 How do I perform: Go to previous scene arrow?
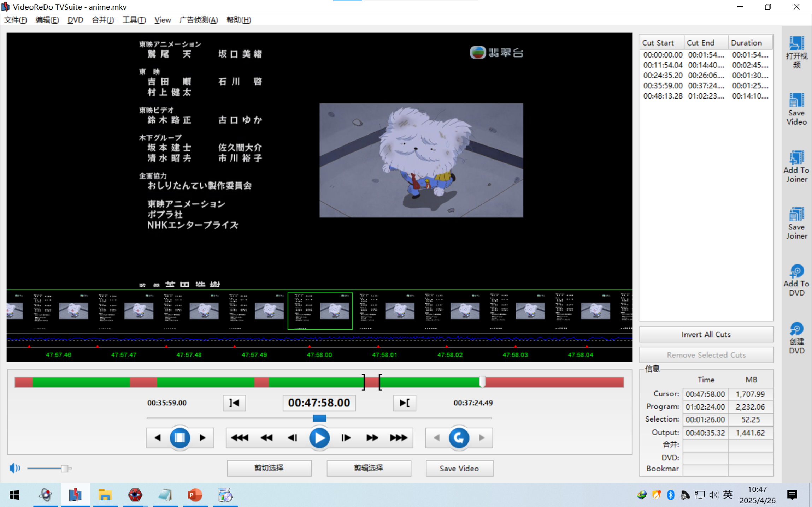point(158,438)
